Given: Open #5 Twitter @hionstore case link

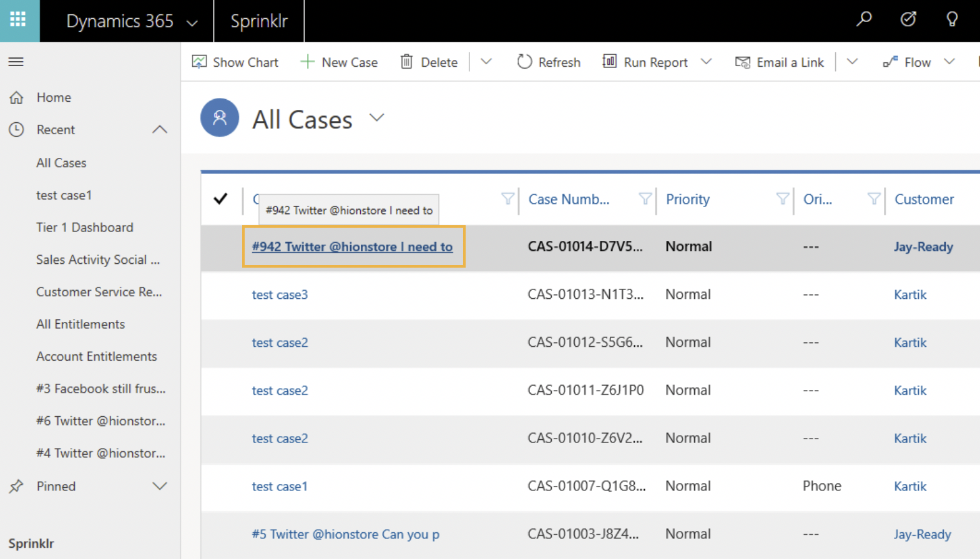Looking at the screenshot, I should [345, 535].
